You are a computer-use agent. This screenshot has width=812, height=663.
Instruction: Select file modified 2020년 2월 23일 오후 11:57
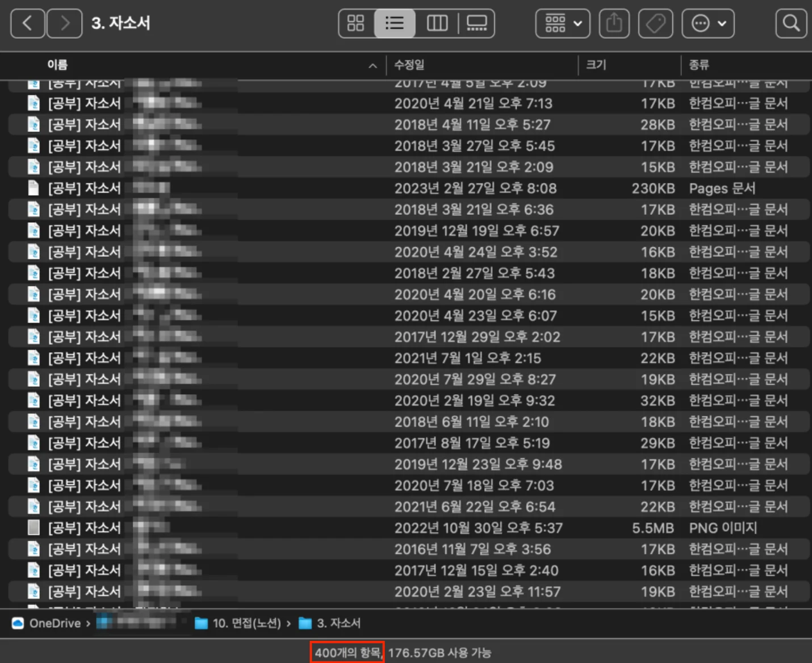[409, 591]
